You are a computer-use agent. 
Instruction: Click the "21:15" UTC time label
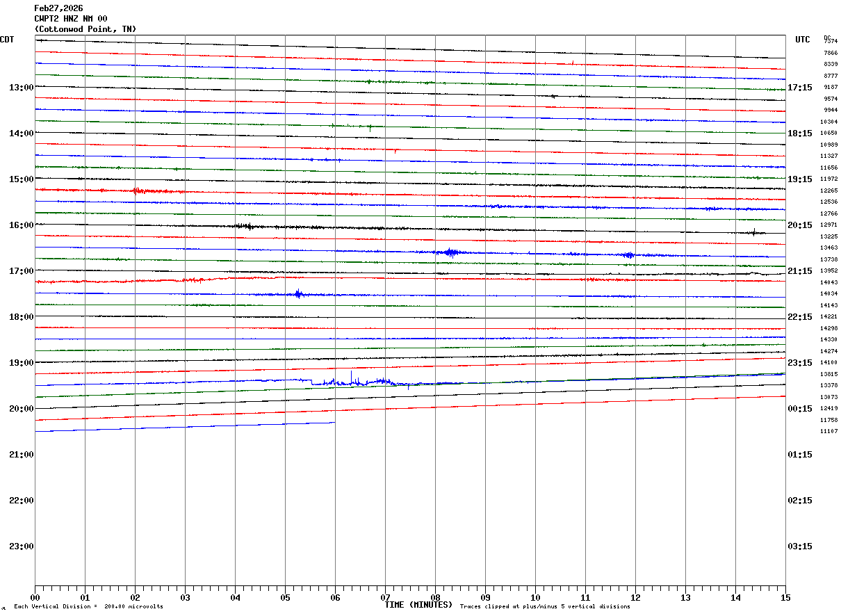(800, 270)
